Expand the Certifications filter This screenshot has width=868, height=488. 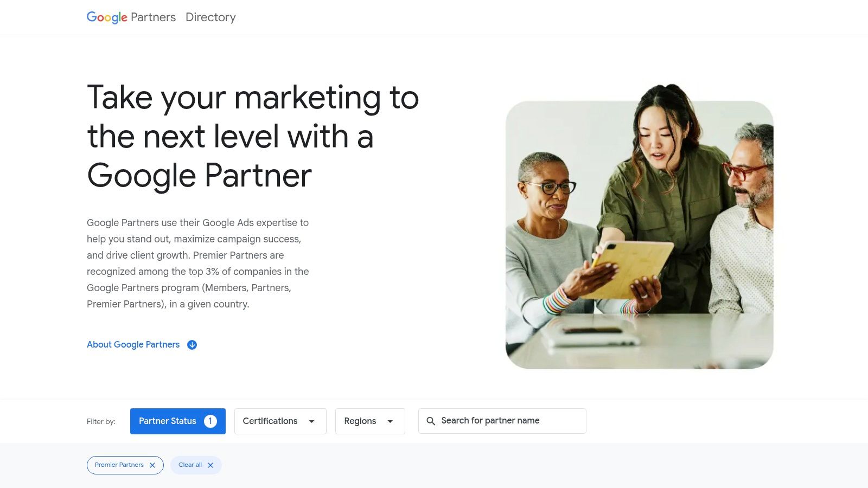point(280,421)
